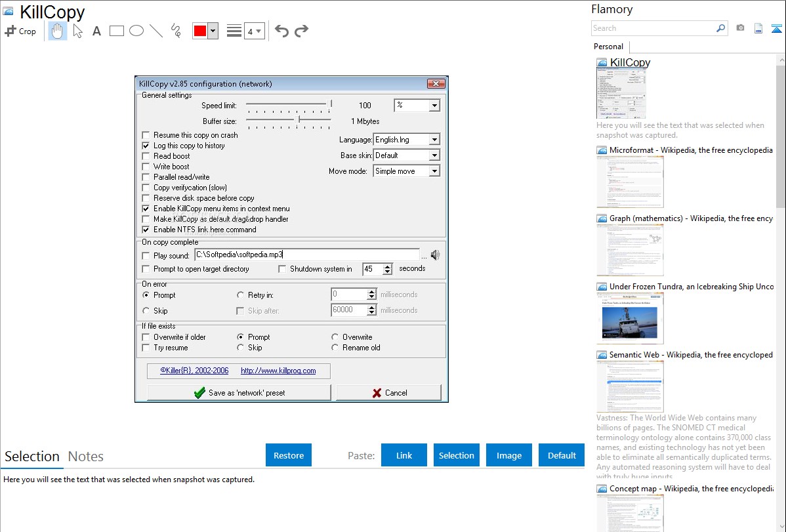This screenshot has width=786, height=532.
Task: Select the Skip radio under On error
Action: [146, 311]
